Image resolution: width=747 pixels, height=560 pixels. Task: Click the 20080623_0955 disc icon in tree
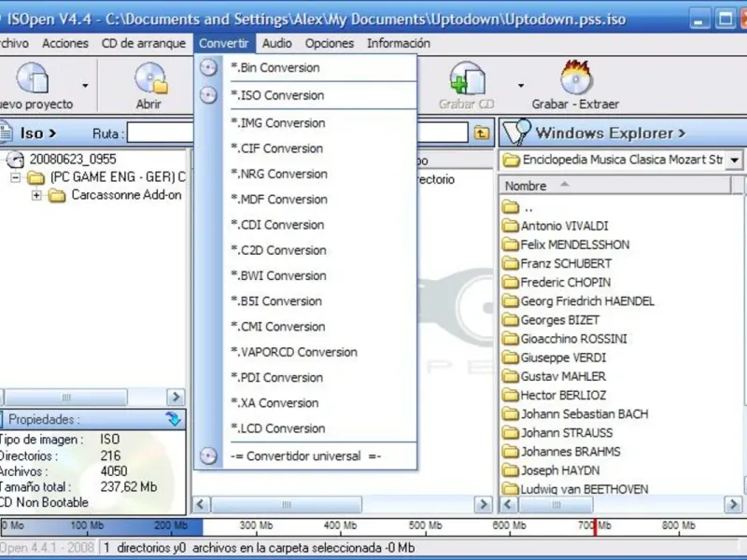pos(15,159)
